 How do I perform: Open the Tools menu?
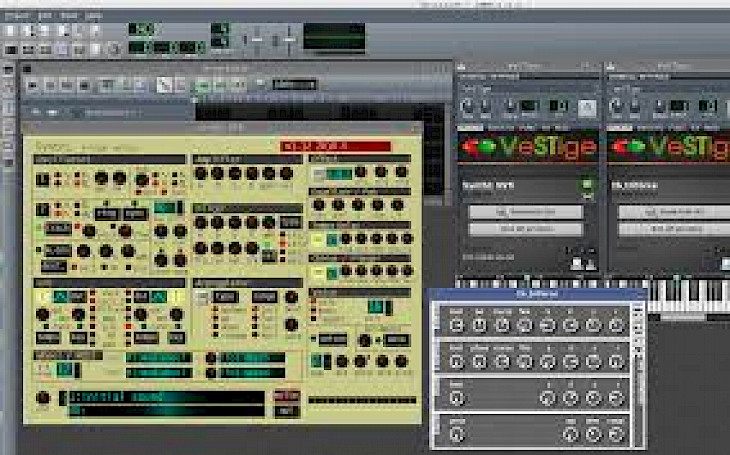[x=69, y=16]
